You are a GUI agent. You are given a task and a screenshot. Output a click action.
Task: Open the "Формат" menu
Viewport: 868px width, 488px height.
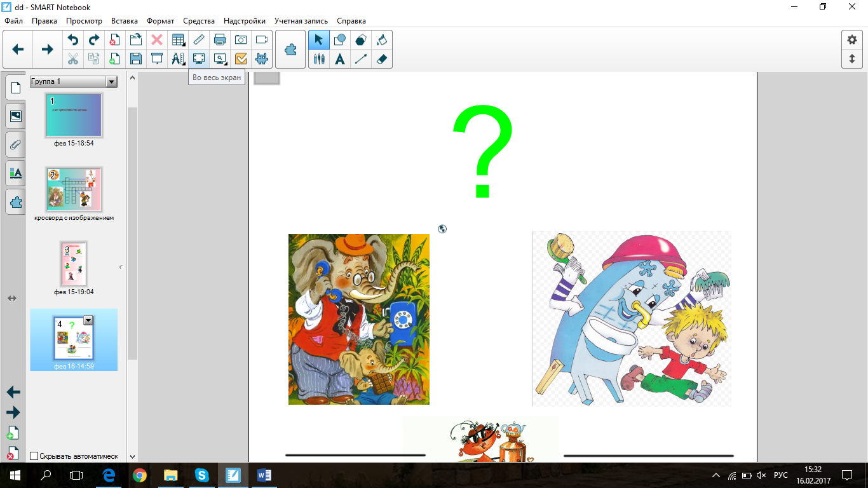point(160,21)
